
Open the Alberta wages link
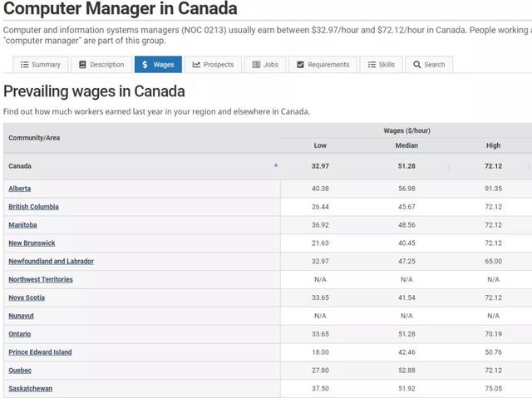coord(20,189)
